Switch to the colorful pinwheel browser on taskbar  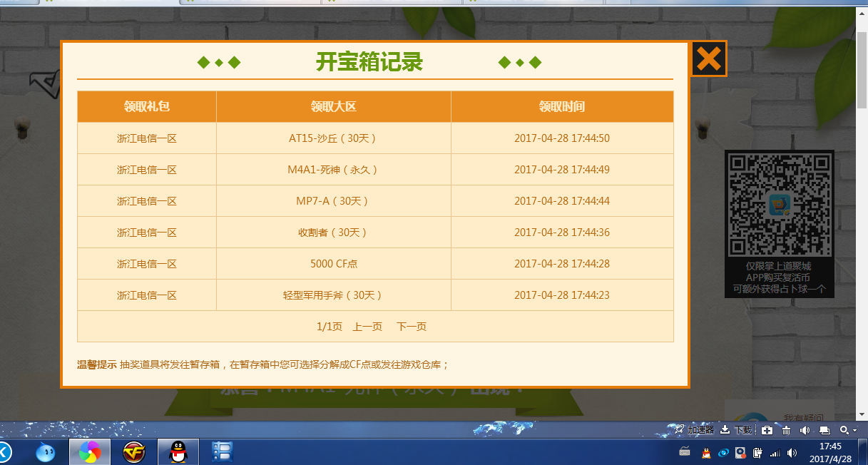tap(90, 452)
